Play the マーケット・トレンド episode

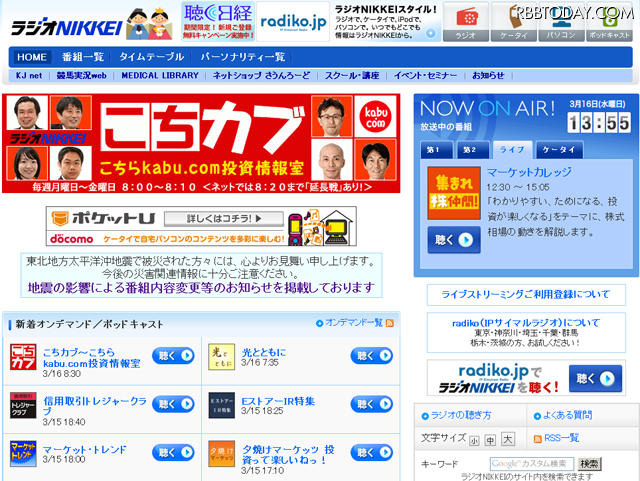tap(173, 452)
